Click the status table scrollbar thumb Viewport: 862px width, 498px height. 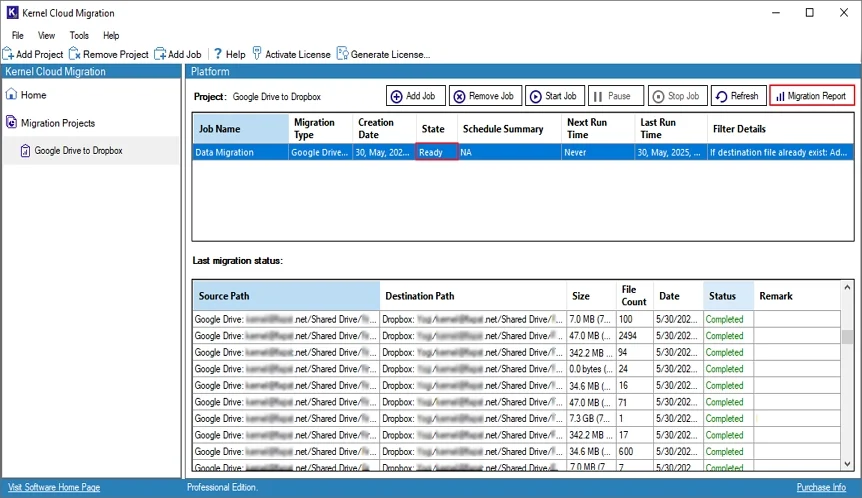tap(847, 336)
